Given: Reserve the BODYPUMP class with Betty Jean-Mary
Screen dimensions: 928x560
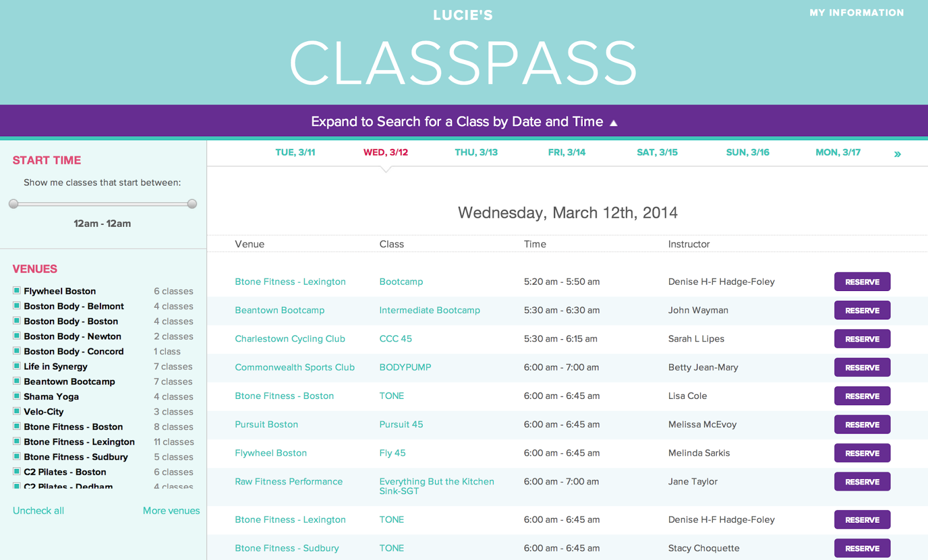Looking at the screenshot, I should 862,368.
